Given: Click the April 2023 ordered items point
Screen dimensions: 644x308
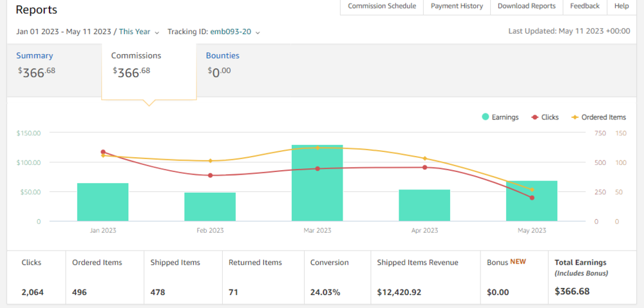Looking at the screenshot, I should click(424, 159).
